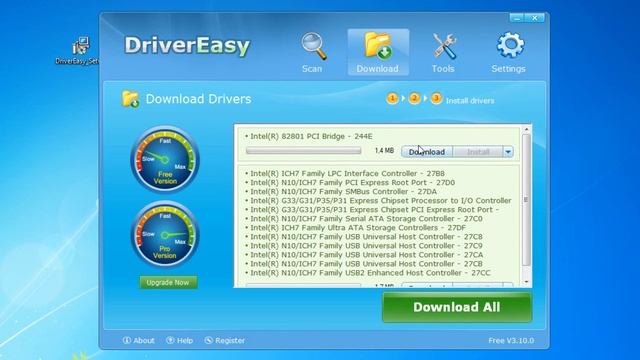This screenshot has height=360, width=640.
Task: Minimize the DriverEasy window
Action: 517,18
